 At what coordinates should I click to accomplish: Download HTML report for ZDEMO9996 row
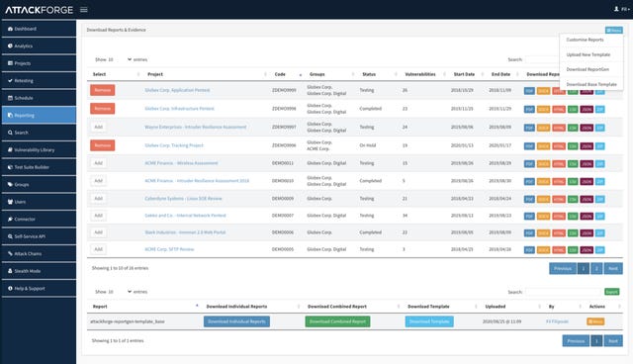pos(559,146)
